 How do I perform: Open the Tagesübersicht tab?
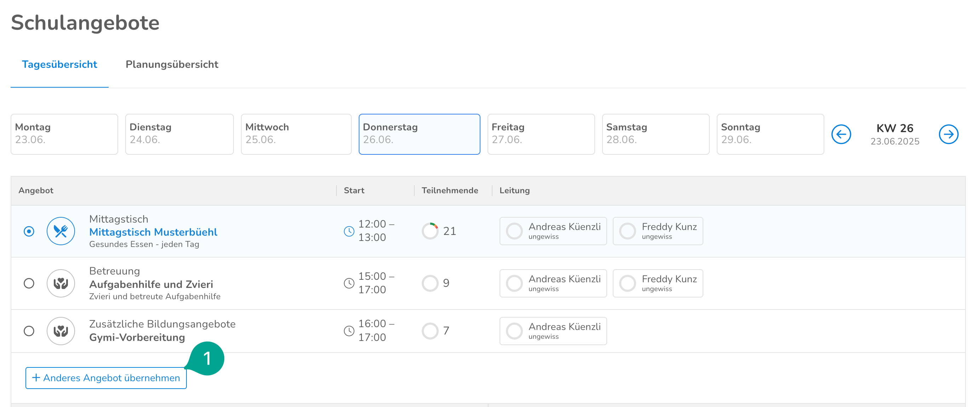(x=59, y=64)
